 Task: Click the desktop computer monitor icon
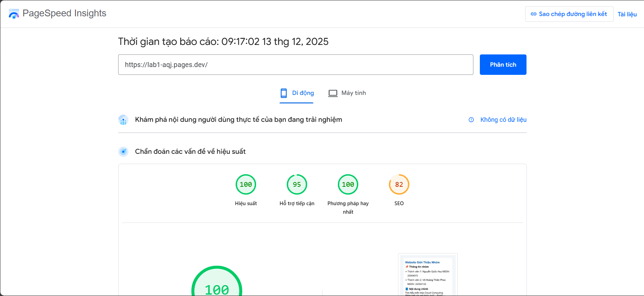point(333,93)
